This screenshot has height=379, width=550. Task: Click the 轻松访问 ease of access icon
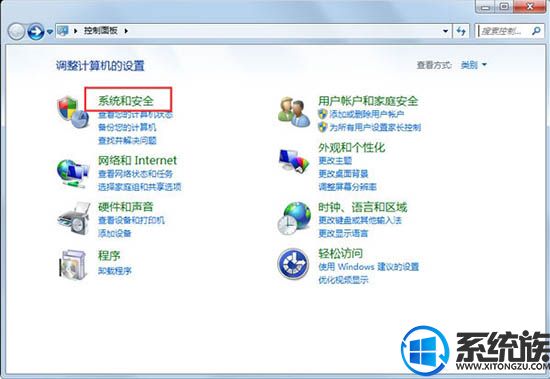point(293,264)
